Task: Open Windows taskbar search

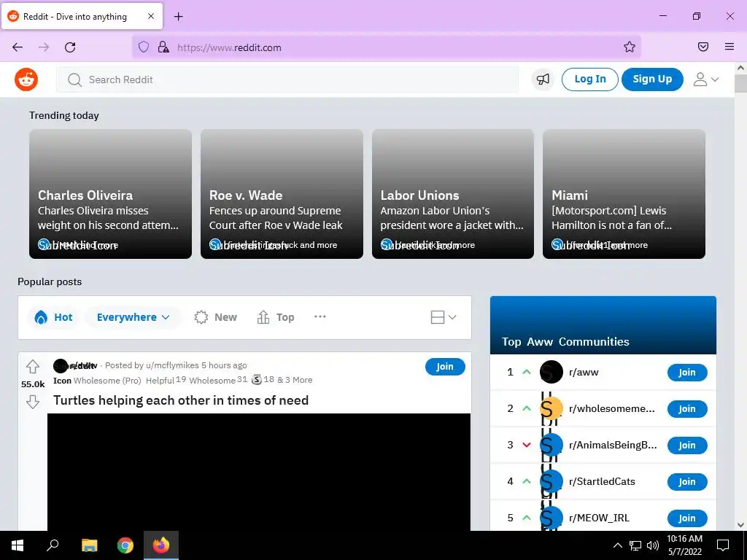Action: [53, 545]
